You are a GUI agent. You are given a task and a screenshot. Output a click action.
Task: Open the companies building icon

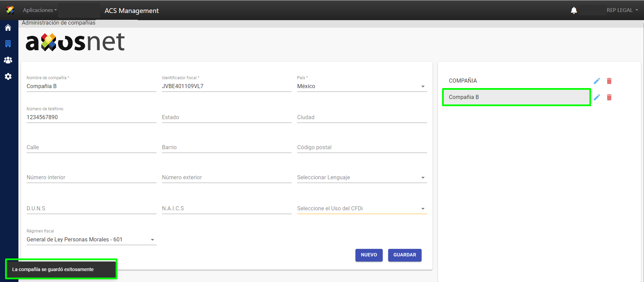pos(8,44)
